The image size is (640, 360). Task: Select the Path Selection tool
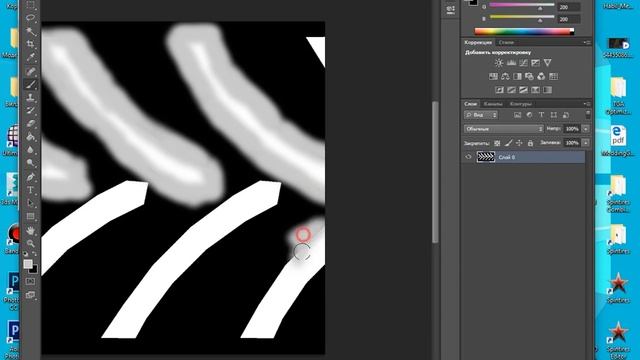(x=31, y=203)
